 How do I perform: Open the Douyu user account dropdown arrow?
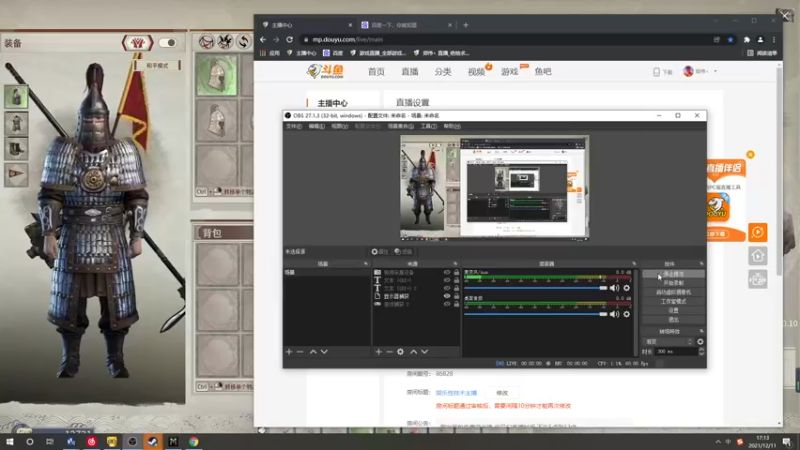point(715,71)
